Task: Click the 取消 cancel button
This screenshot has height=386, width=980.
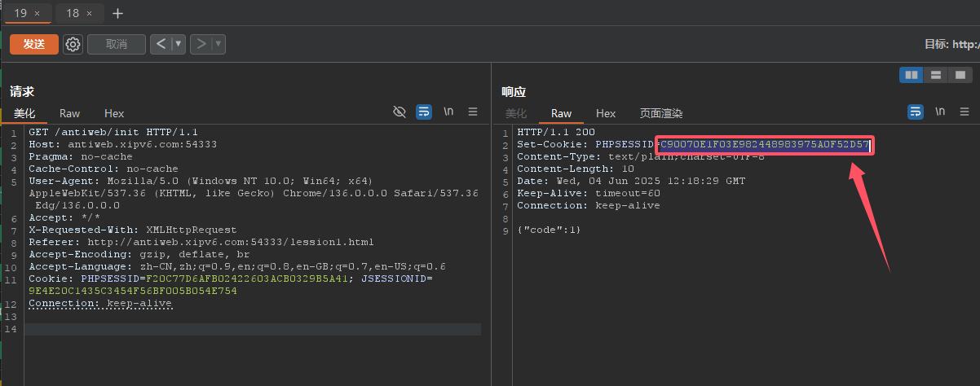Action: [x=117, y=44]
